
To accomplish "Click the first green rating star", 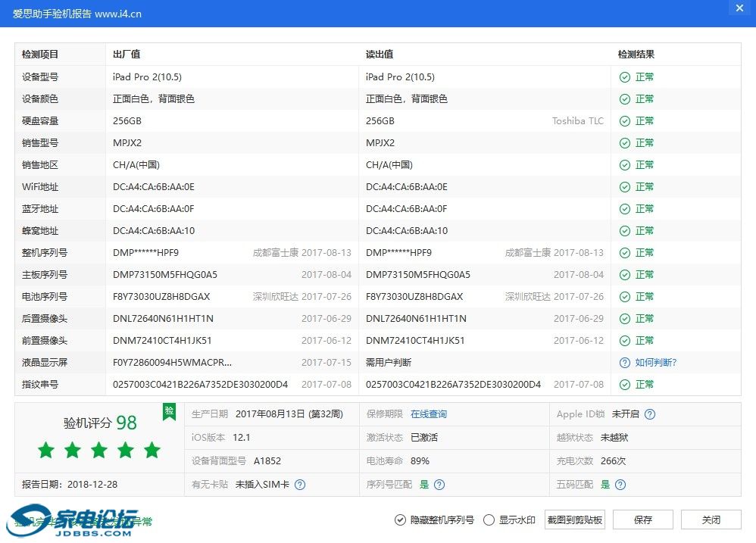I will coord(46,451).
